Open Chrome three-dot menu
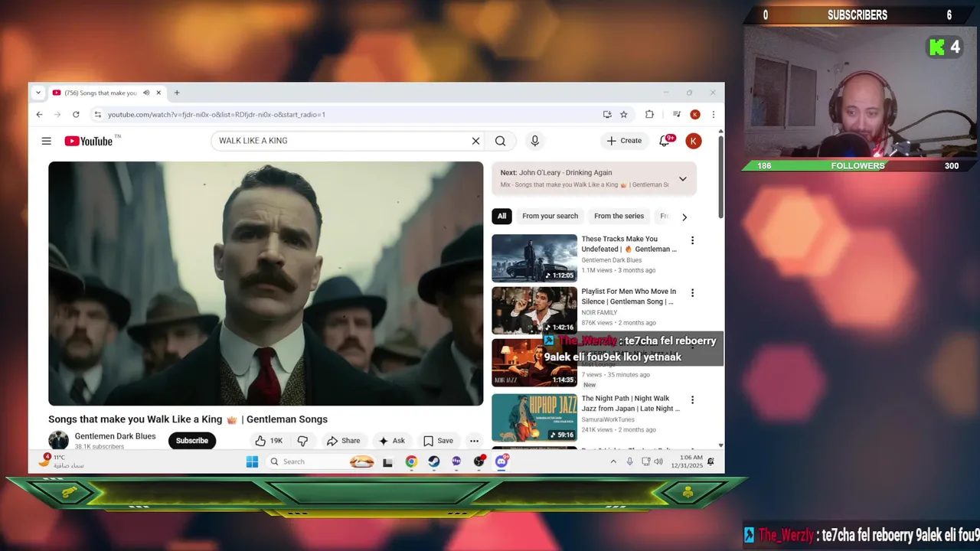This screenshot has height=551, width=980. (714, 115)
